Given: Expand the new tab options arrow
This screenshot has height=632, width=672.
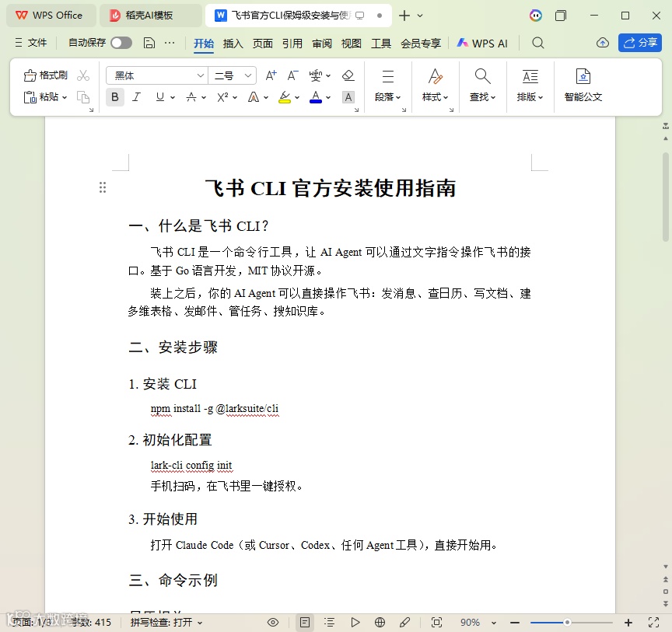Looking at the screenshot, I should point(420,16).
